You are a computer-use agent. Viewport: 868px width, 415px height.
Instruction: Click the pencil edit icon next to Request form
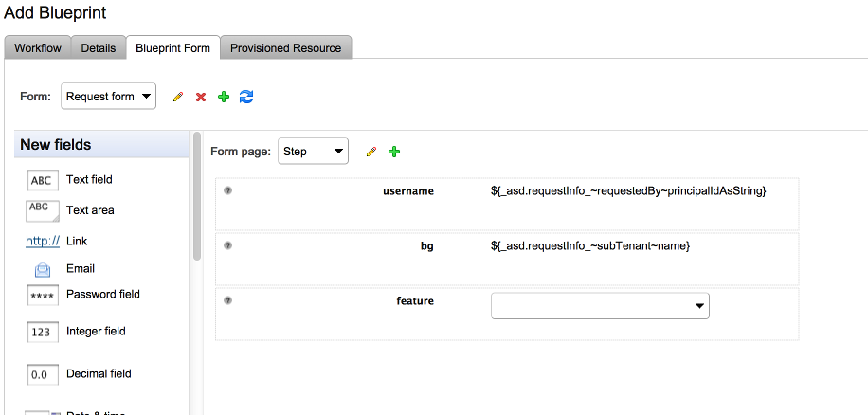tap(178, 97)
